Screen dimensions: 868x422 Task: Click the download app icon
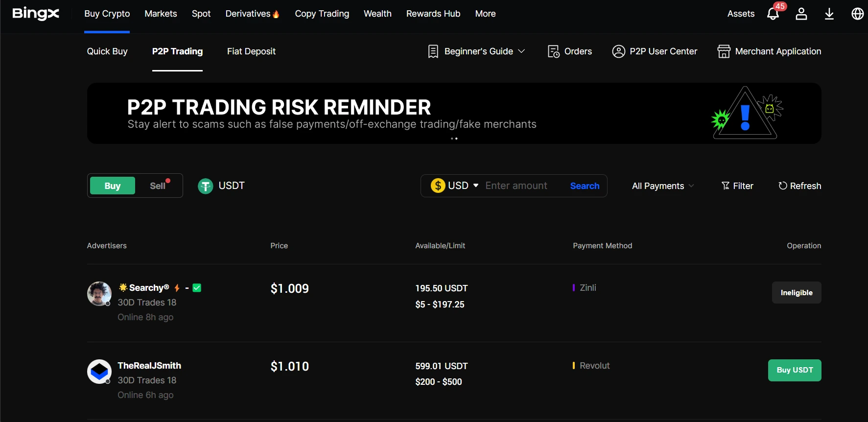tap(829, 14)
